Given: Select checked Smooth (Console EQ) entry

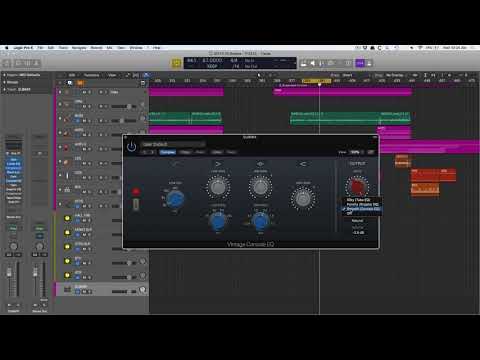Looking at the screenshot, I should coord(362,209).
